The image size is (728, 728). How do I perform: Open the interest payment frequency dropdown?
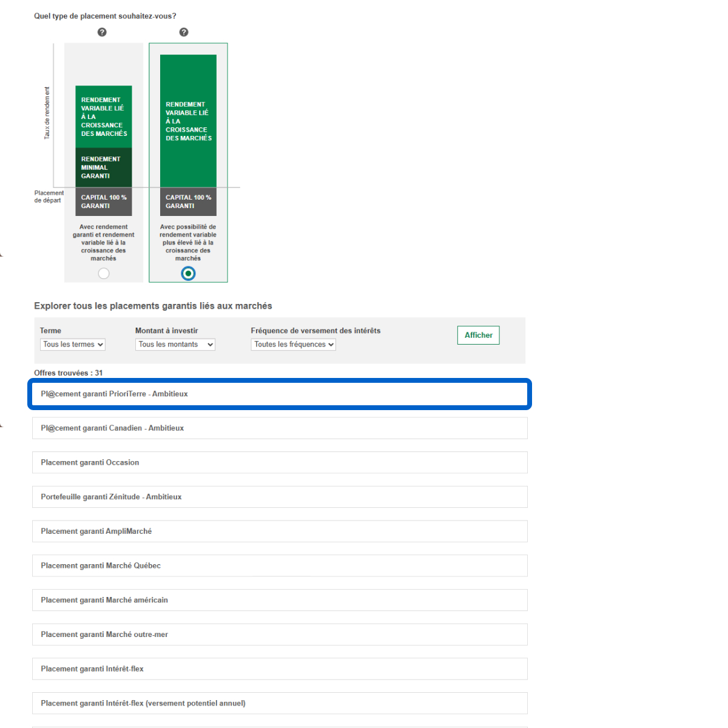coord(293,345)
